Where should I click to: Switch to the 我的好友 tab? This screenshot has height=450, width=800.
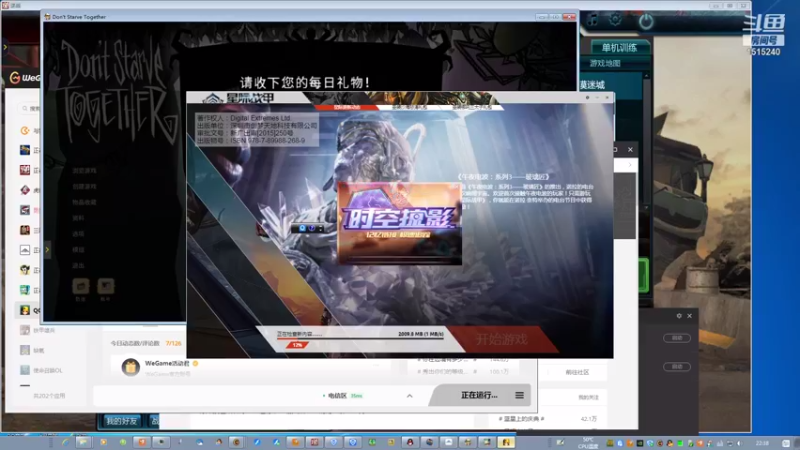click(x=121, y=420)
